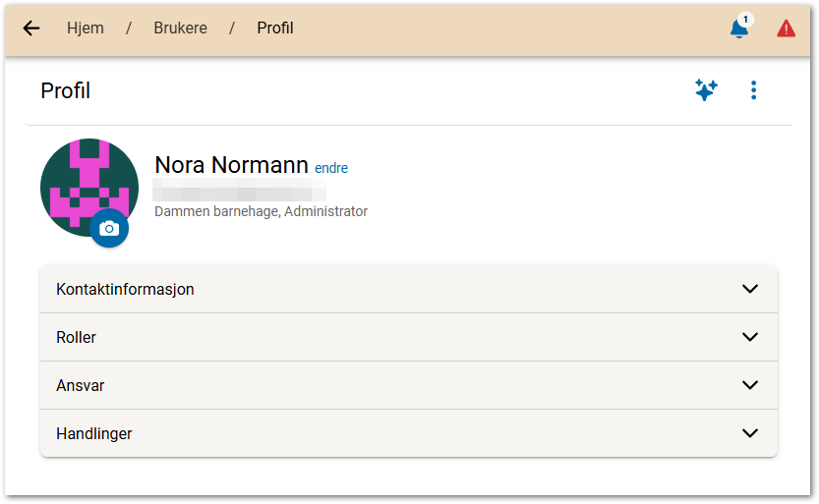Click the notification count badge
Screen dimensions: 819x504
[746, 20]
